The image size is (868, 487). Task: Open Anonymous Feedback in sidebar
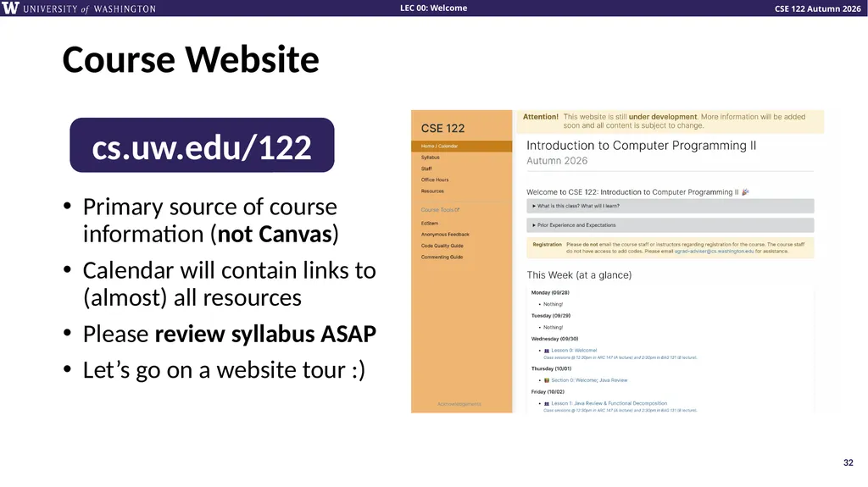point(445,235)
